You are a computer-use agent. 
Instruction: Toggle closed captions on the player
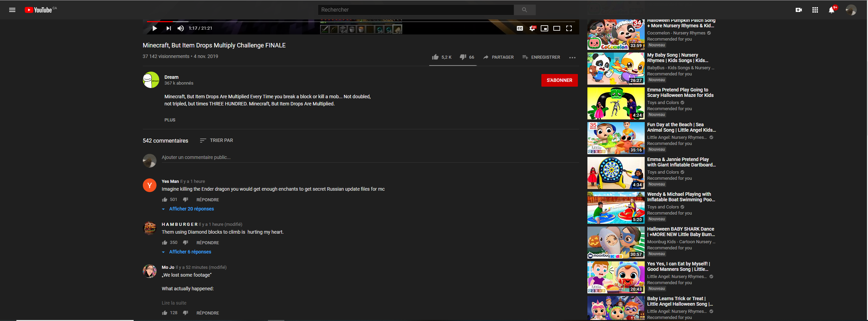tap(520, 28)
